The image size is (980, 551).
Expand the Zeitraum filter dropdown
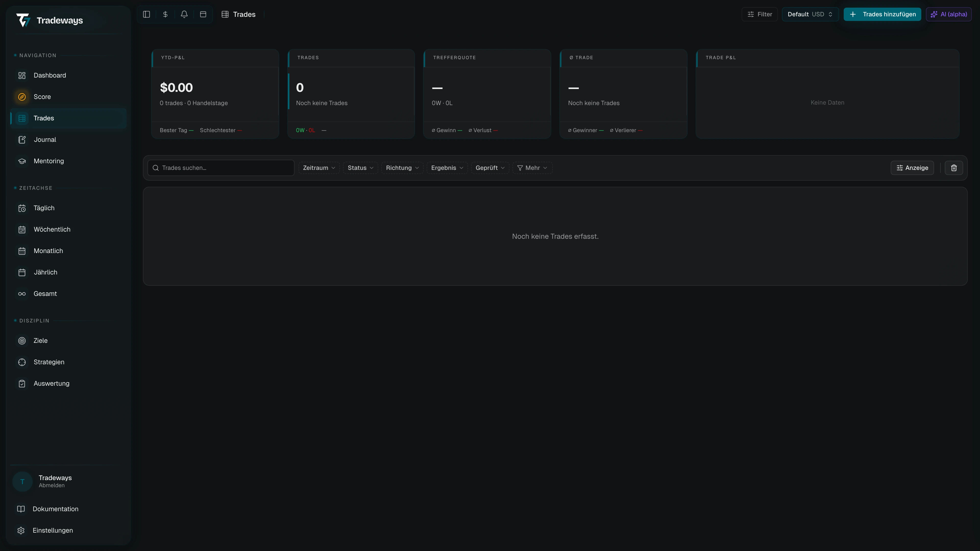(x=319, y=168)
